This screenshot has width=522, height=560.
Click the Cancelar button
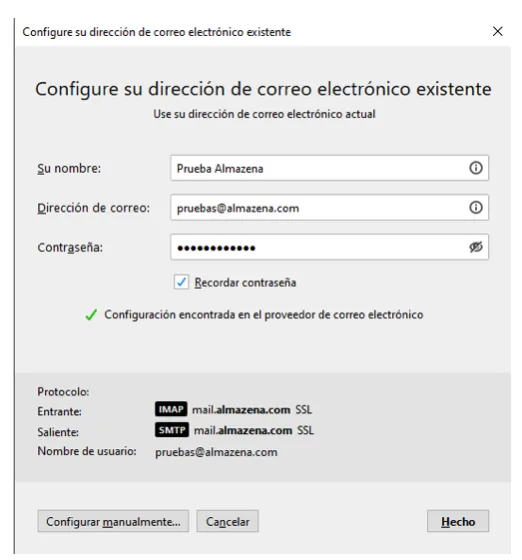(x=227, y=521)
